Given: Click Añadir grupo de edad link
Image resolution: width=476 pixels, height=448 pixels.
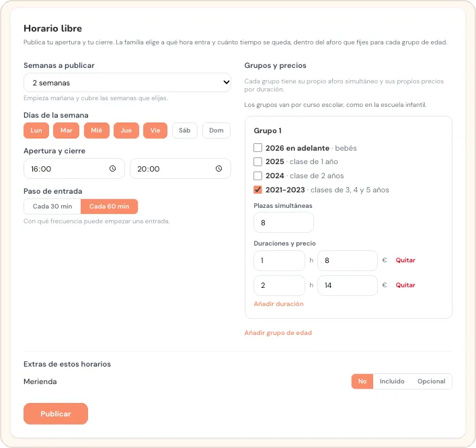Looking at the screenshot, I should click(x=278, y=333).
